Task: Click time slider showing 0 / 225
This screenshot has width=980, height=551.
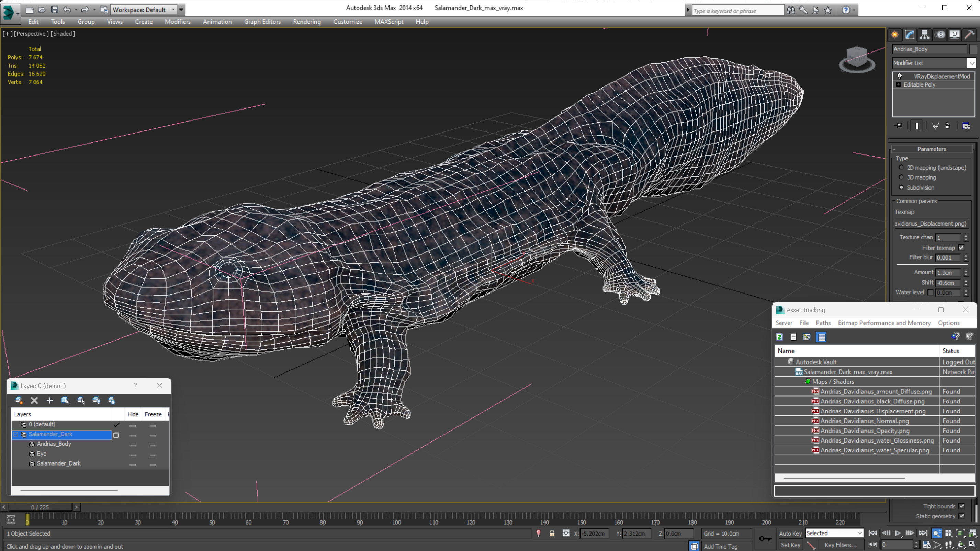Action: click(x=40, y=507)
